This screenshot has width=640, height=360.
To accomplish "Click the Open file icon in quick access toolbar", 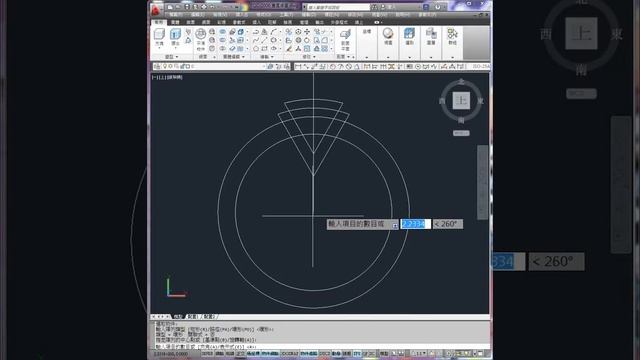I will point(178,7).
